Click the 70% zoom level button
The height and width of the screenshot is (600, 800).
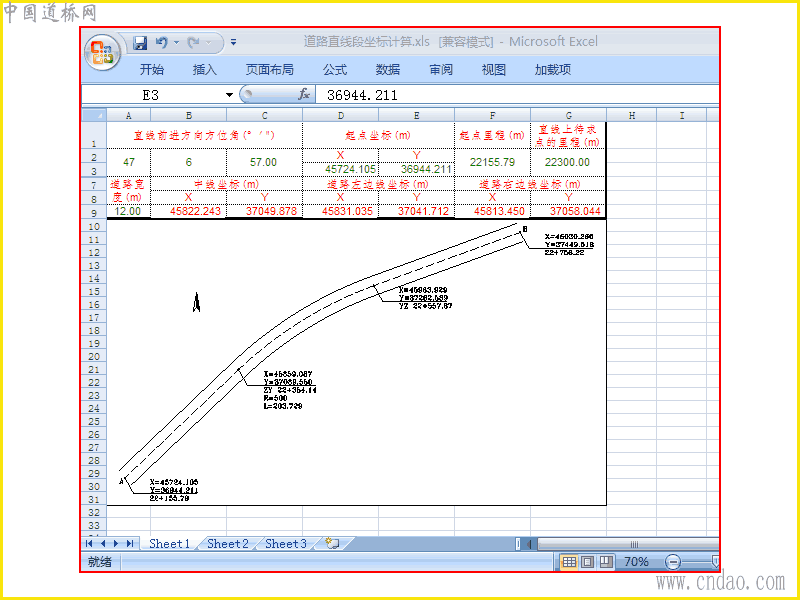[636, 562]
